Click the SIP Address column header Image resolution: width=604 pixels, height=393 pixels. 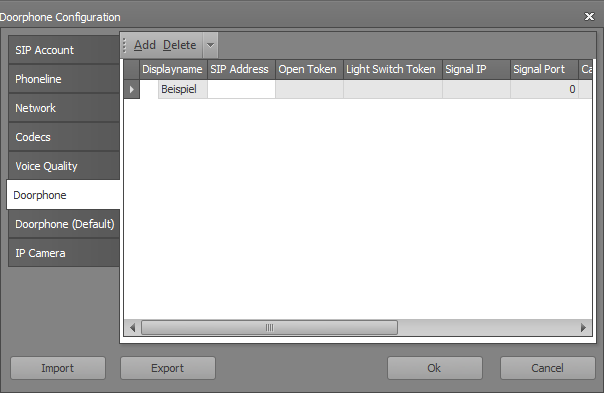click(x=242, y=69)
